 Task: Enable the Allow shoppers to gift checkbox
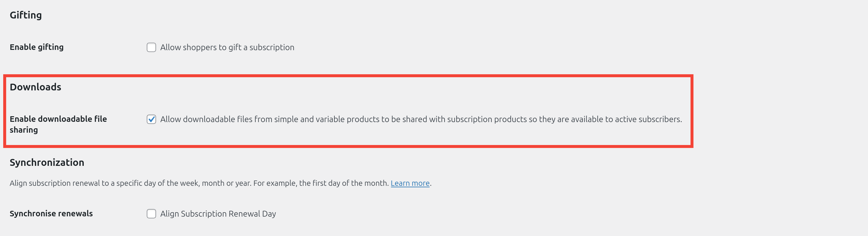click(x=151, y=47)
